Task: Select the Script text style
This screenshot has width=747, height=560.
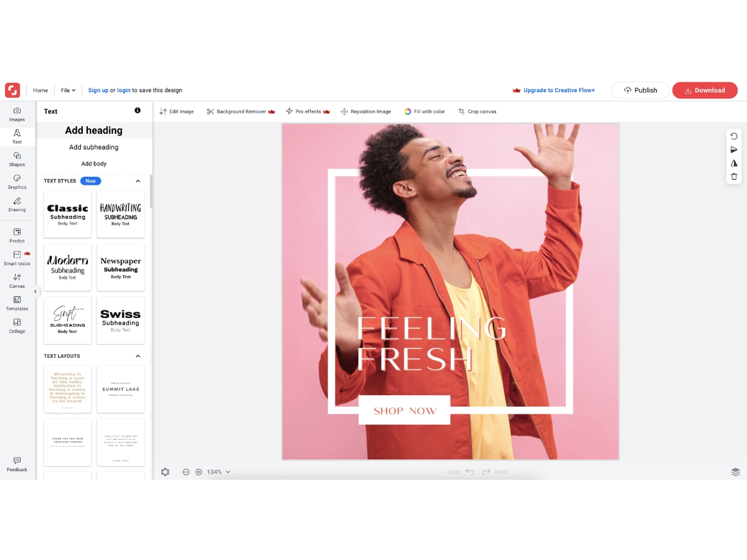Action: click(x=68, y=320)
